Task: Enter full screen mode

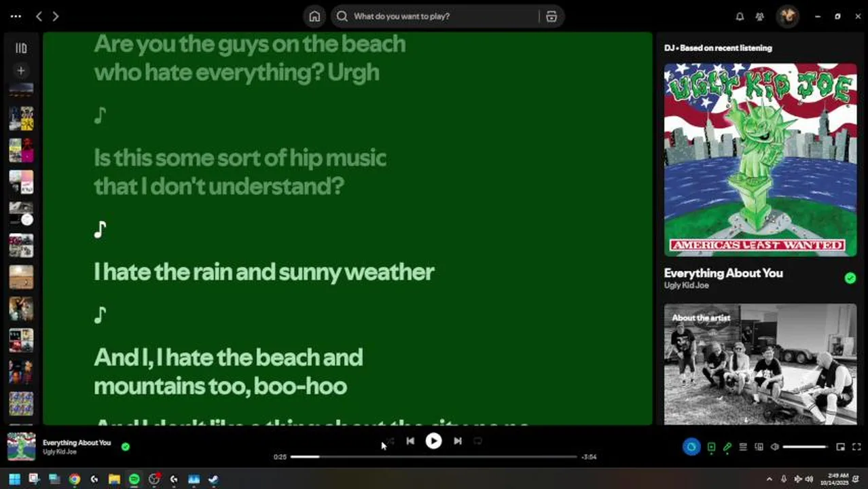Action: [x=856, y=447]
